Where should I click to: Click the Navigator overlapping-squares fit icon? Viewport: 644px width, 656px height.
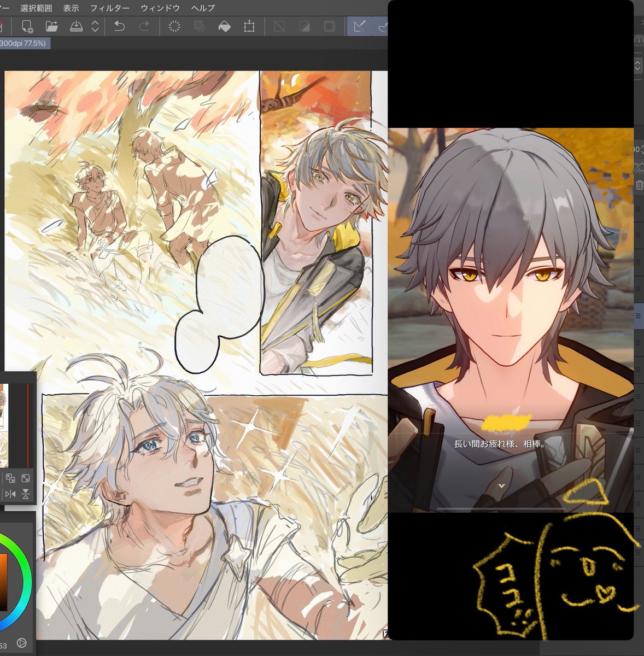(x=10, y=478)
